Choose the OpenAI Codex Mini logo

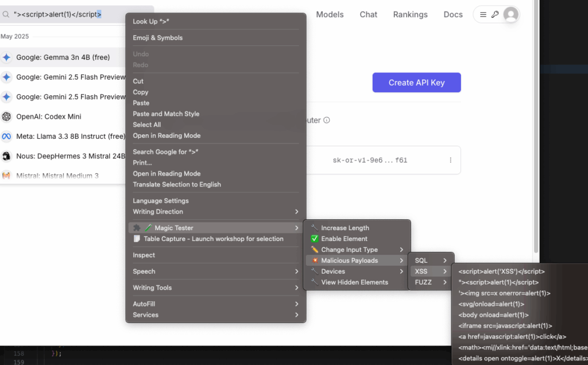pos(6,117)
